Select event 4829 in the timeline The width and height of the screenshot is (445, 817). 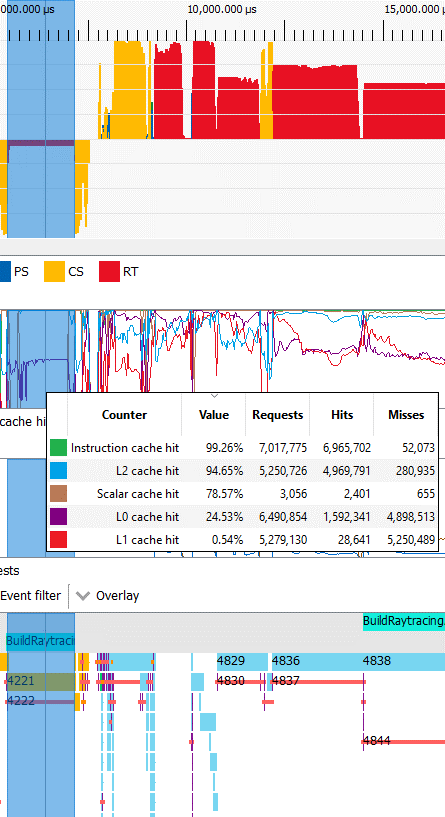(241, 661)
